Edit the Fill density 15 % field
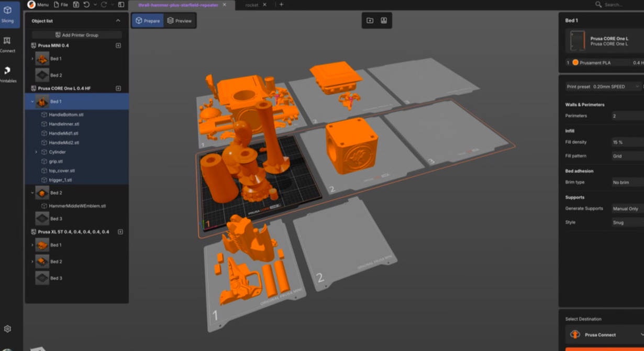 627,142
